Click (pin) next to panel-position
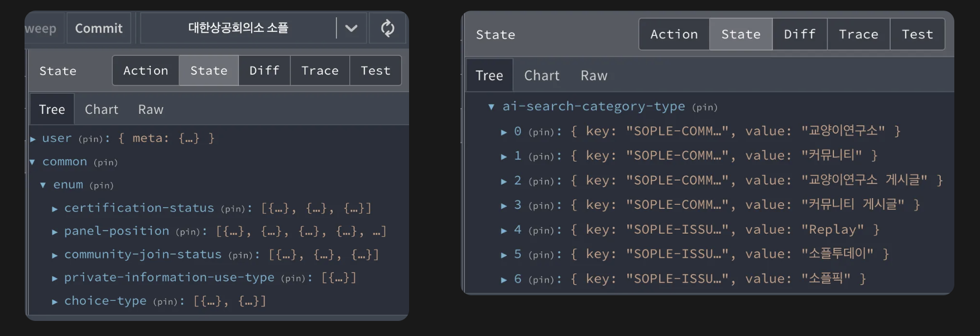 (188, 232)
